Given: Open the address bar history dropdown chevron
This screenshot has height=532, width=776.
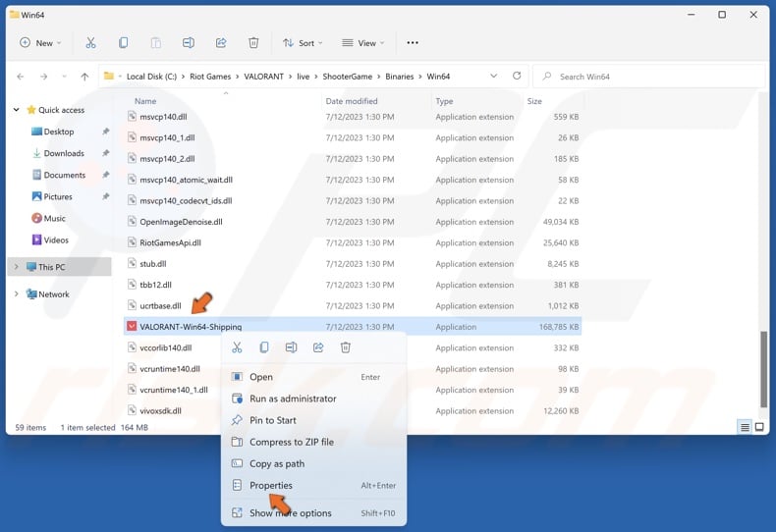Looking at the screenshot, I should click(x=493, y=76).
